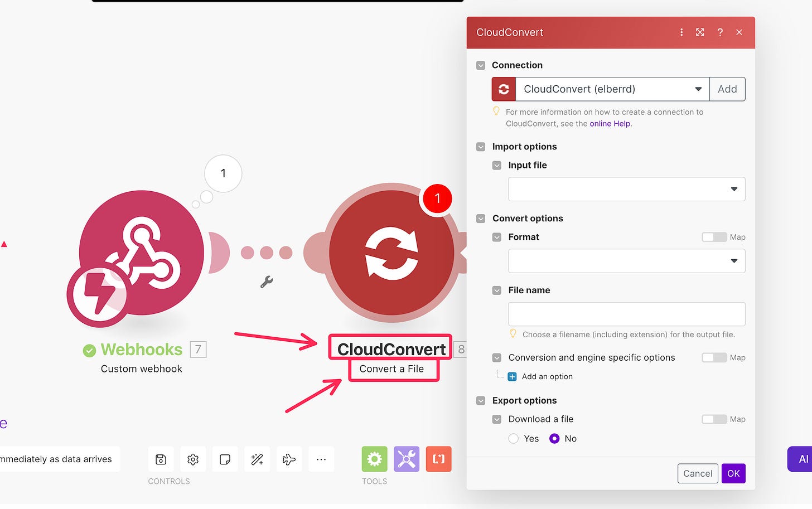The image size is (812, 509).
Task: Collapse the Connection section checkbox
Action: click(x=481, y=65)
